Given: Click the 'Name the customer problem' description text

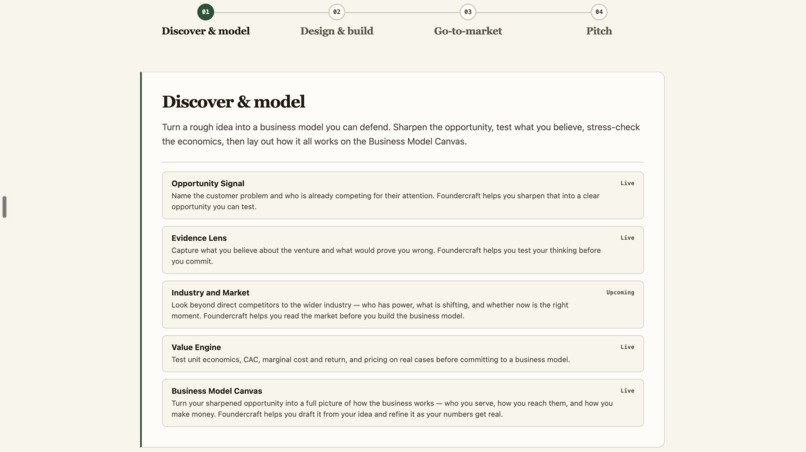Looking at the screenshot, I should point(386,201).
